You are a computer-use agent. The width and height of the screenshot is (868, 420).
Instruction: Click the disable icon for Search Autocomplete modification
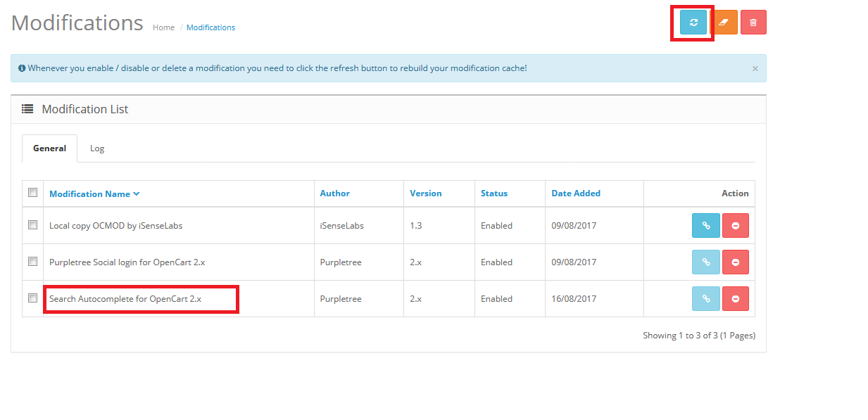[736, 298]
